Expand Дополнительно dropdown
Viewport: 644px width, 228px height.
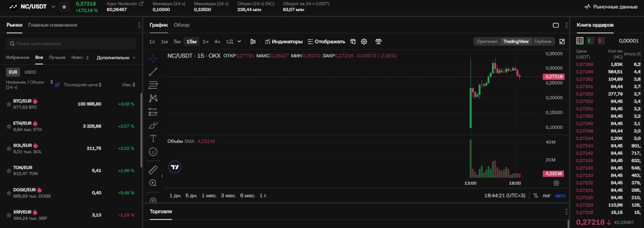point(116,57)
